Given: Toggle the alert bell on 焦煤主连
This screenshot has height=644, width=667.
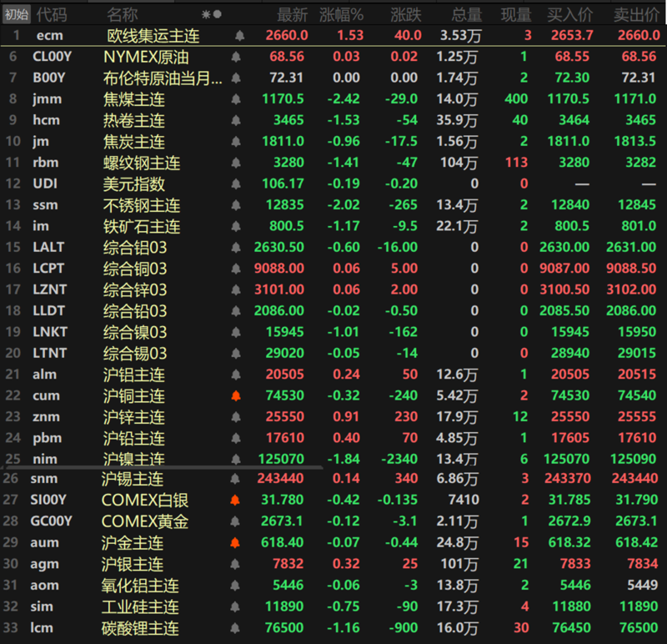Looking at the screenshot, I should point(236,99).
